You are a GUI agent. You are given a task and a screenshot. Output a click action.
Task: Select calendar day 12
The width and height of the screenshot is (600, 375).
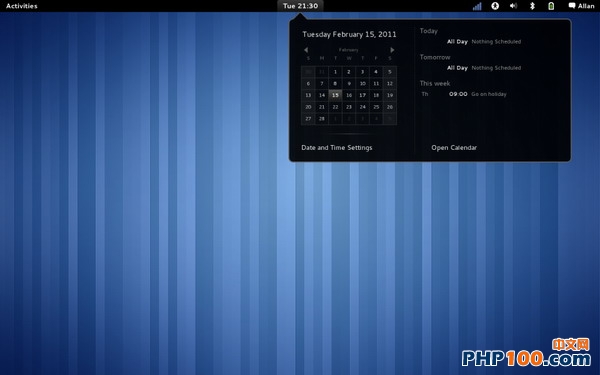[390, 83]
